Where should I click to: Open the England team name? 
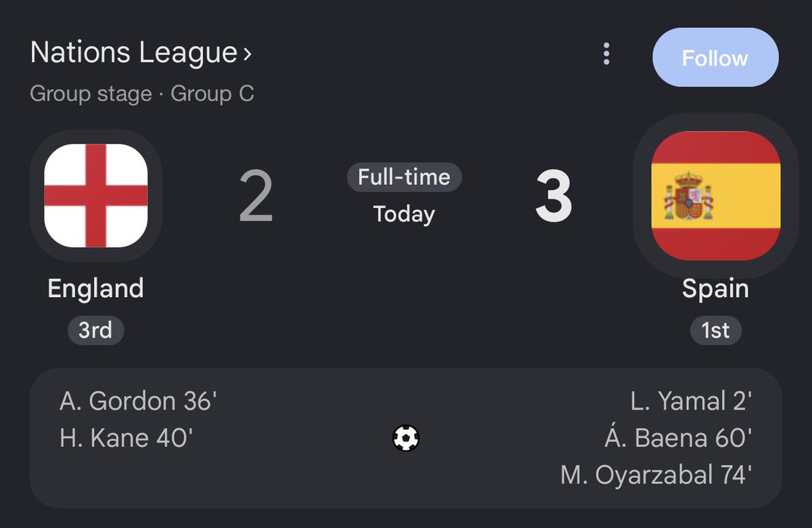[x=95, y=288]
